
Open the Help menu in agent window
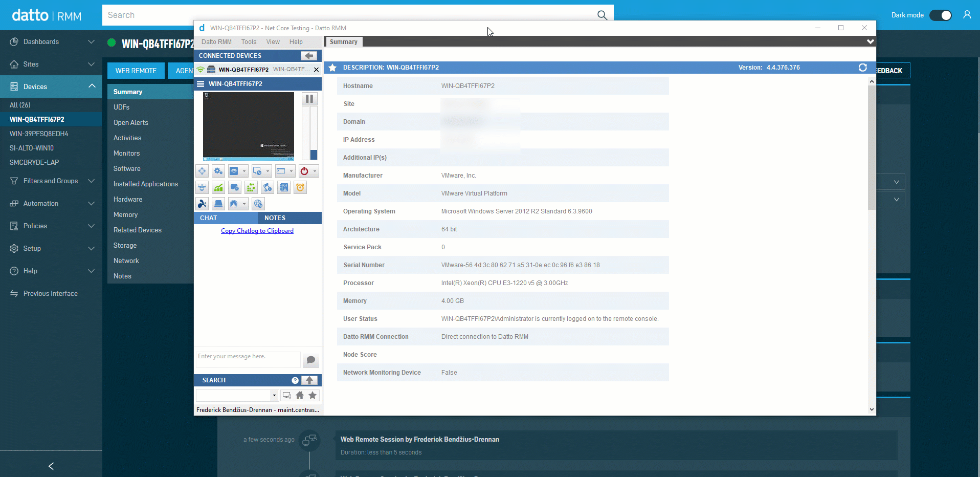(x=296, y=42)
